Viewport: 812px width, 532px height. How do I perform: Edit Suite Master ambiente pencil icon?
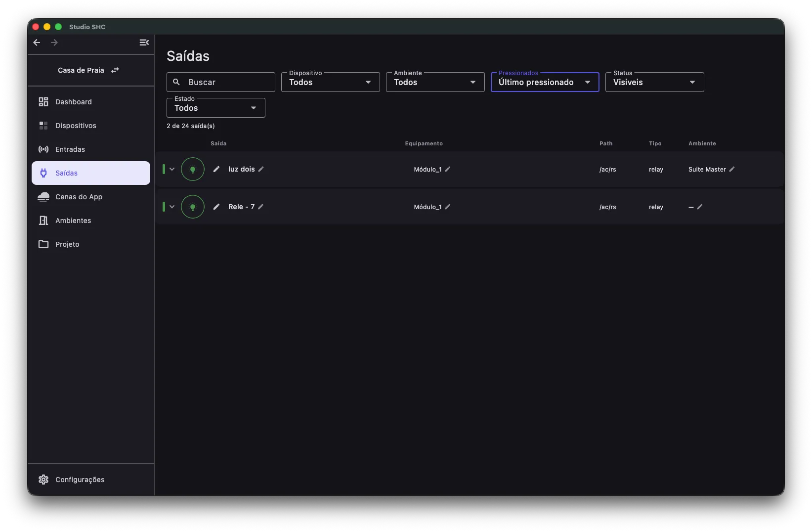coord(732,169)
